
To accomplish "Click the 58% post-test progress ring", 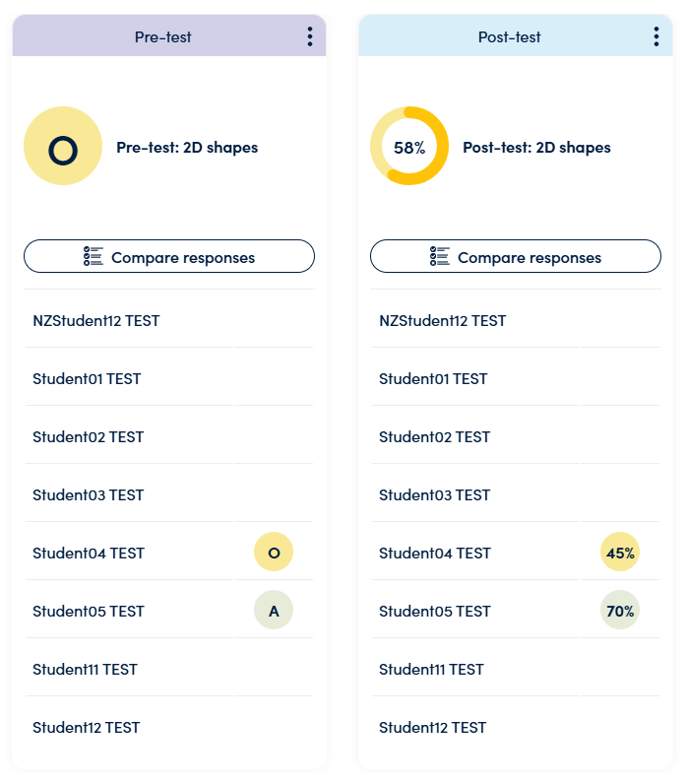I will pyautogui.click(x=409, y=146).
